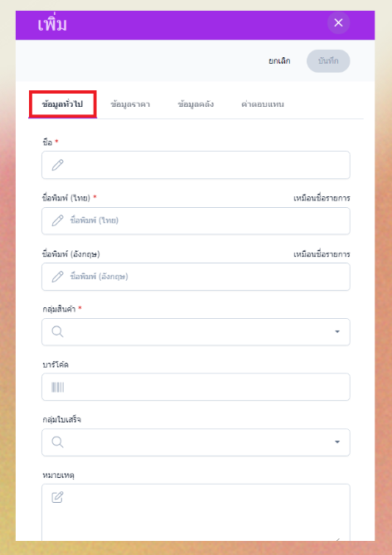Click the edit note icon in หมายเหตุ box
This screenshot has height=555, width=392.
57,497
